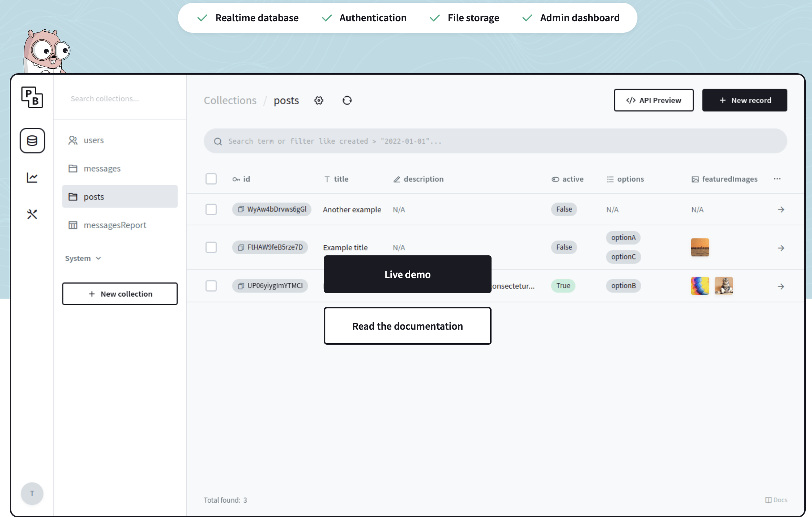The image size is (812, 517).
Task: Open the orange landscape featured image thumbnail
Action: click(700, 247)
